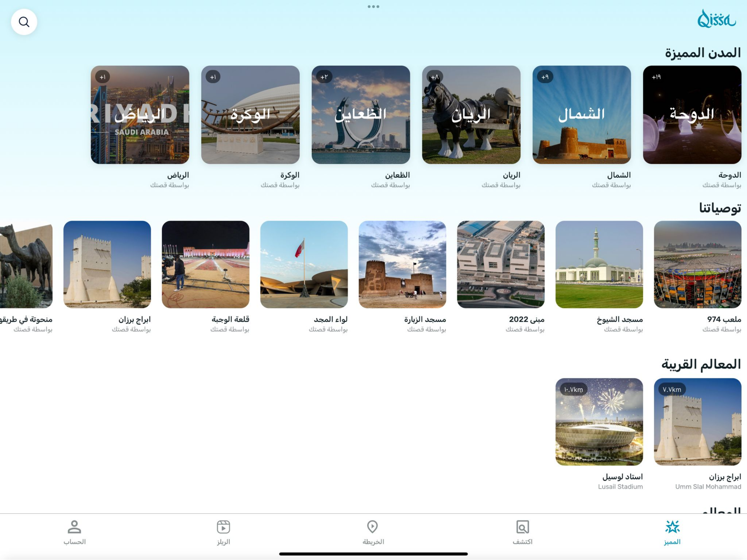This screenshot has width=747, height=560.
Task: Open the الريان city card
Action: coord(471,115)
